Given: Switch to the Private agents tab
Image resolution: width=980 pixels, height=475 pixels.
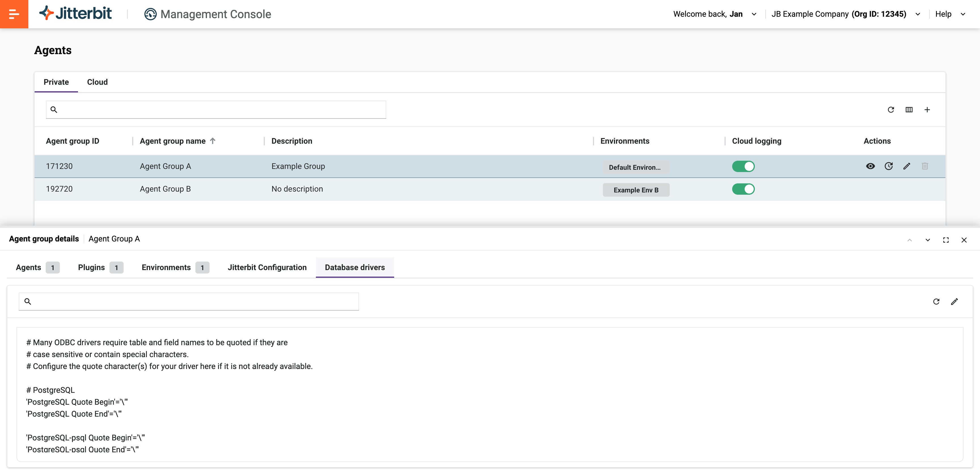Looking at the screenshot, I should coord(56,82).
